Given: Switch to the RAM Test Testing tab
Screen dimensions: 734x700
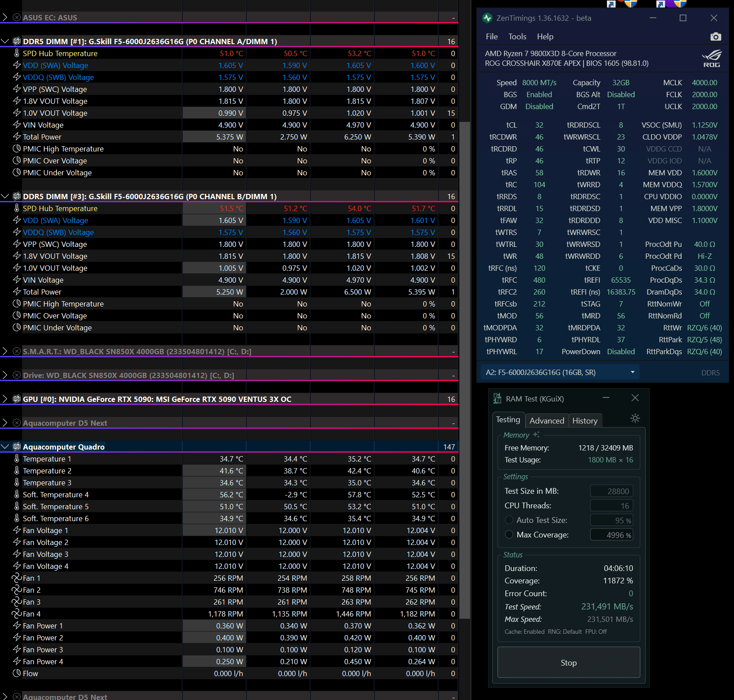Looking at the screenshot, I should click(x=508, y=420).
